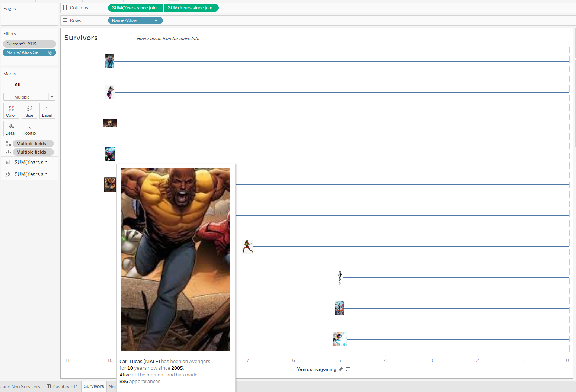
Task: Click the tooltip image of Carl Lucas
Action: click(x=175, y=260)
